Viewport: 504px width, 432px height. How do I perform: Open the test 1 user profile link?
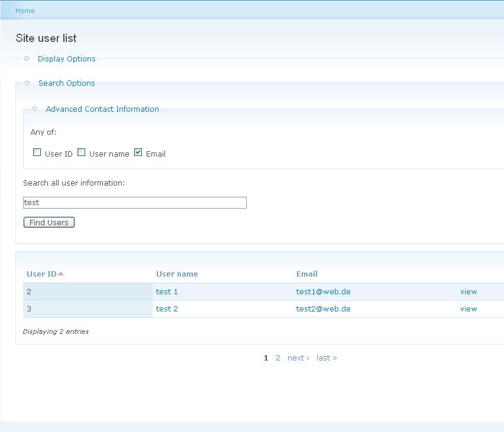click(x=167, y=291)
